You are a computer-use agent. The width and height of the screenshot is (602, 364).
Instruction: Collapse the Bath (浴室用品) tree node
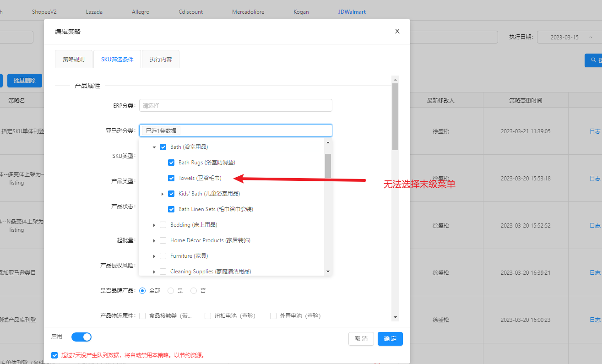pos(154,147)
